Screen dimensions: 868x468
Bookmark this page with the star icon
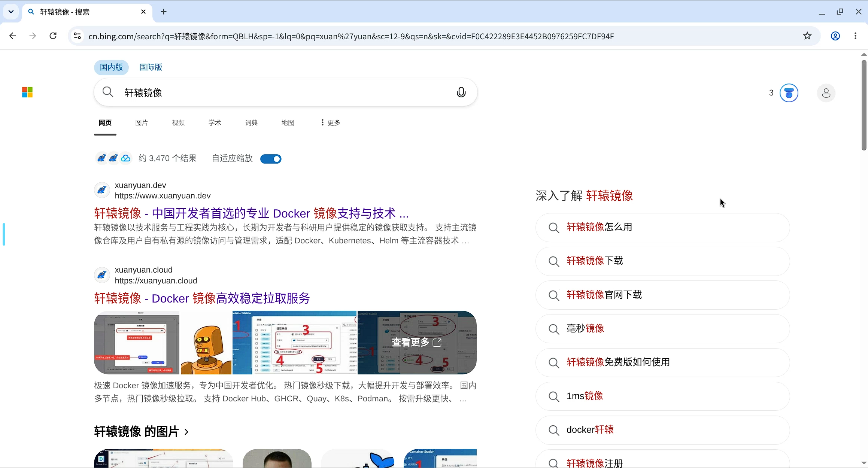(x=807, y=36)
